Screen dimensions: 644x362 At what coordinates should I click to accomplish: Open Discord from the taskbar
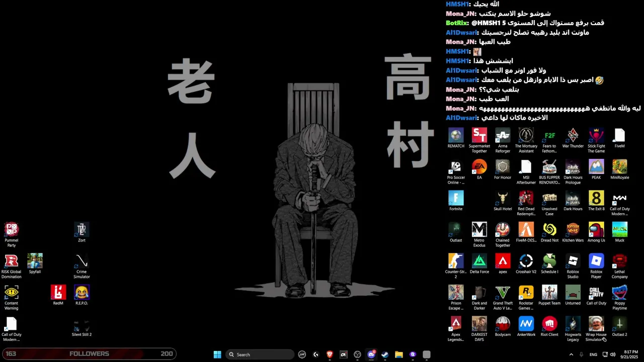pyautogui.click(x=371, y=354)
